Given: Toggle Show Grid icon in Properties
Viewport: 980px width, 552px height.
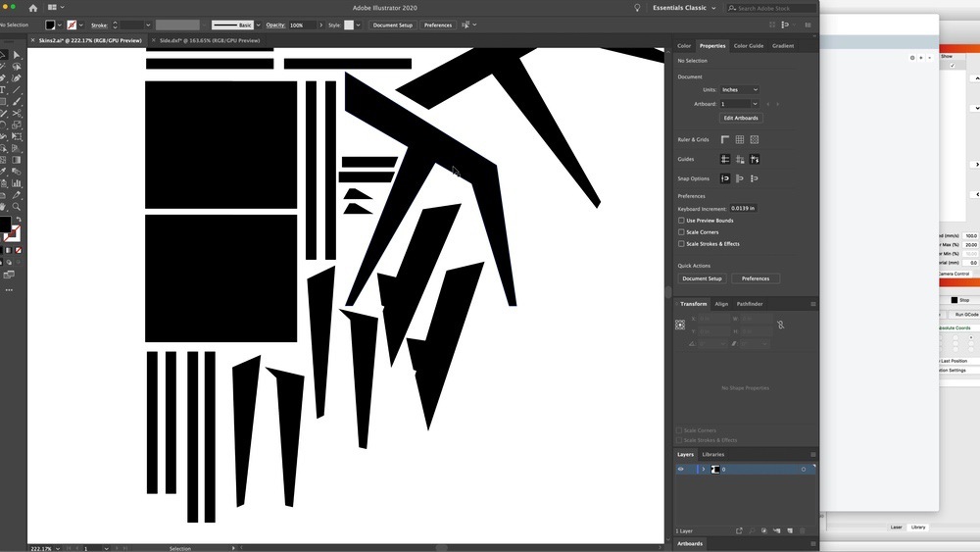Looking at the screenshot, I should click(739, 139).
